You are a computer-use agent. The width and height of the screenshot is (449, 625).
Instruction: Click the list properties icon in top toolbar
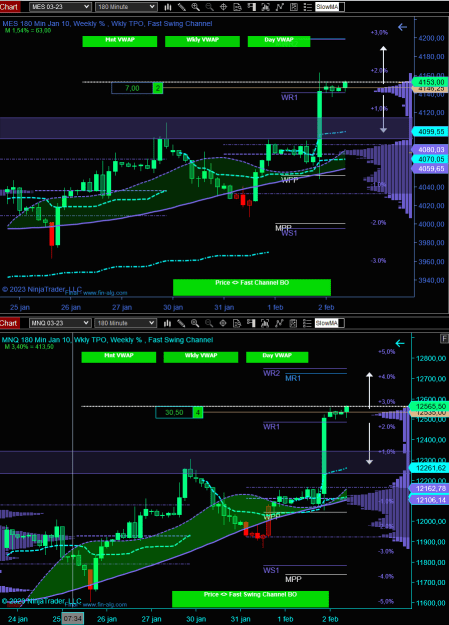click(307, 7)
